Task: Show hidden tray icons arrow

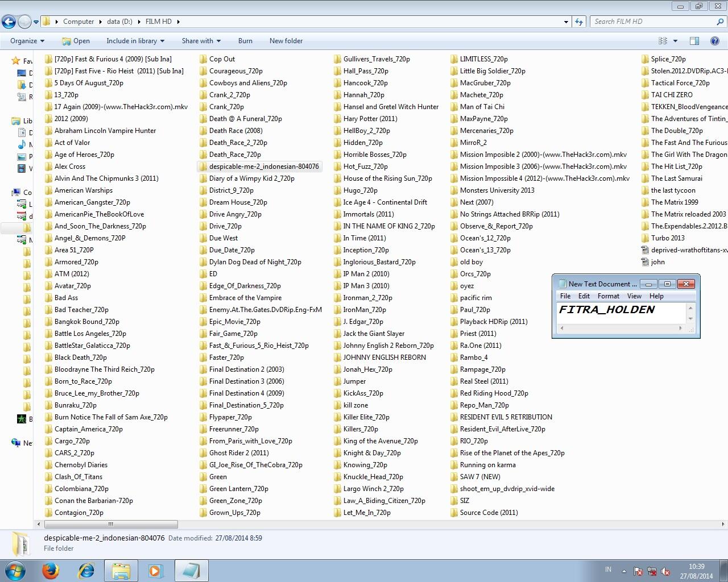Action: pos(624,572)
